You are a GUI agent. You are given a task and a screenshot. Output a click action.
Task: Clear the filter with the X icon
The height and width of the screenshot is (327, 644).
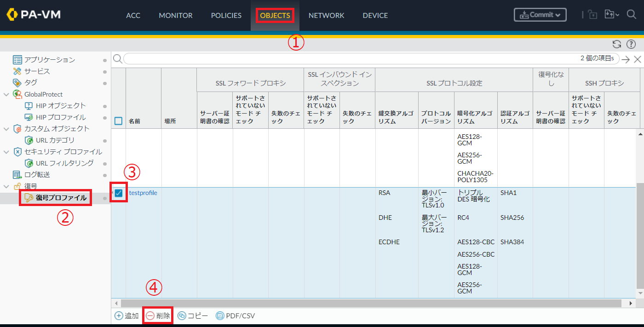coord(638,59)
